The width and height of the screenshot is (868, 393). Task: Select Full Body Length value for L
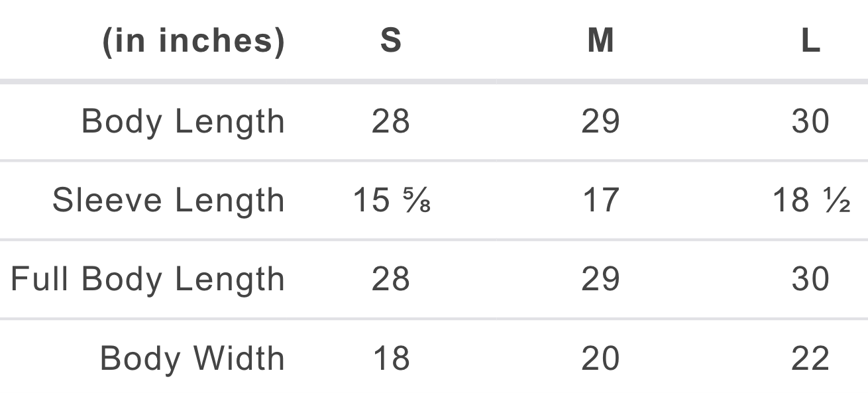pyautogui.click(x=810, y=280)
